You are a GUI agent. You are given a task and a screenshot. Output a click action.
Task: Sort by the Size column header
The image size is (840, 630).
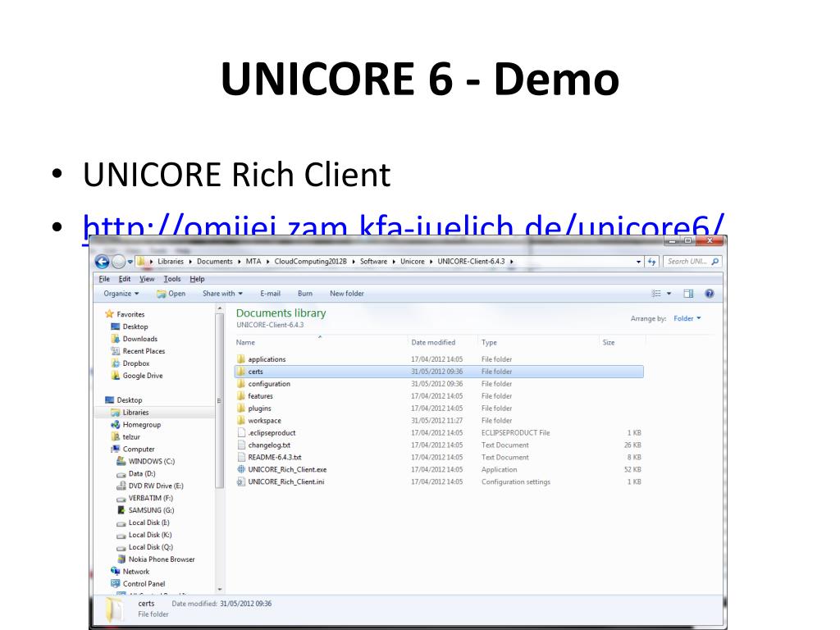[x=609, y=342]
